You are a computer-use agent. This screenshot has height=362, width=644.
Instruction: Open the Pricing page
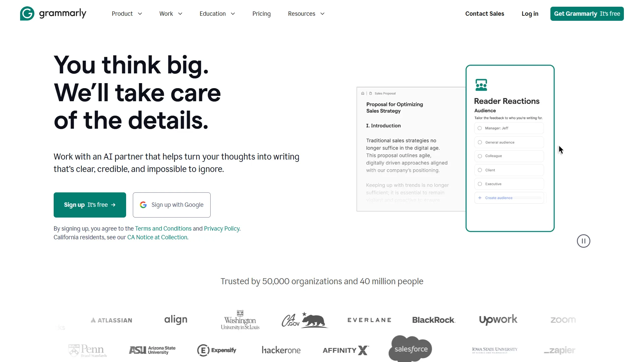261,14
